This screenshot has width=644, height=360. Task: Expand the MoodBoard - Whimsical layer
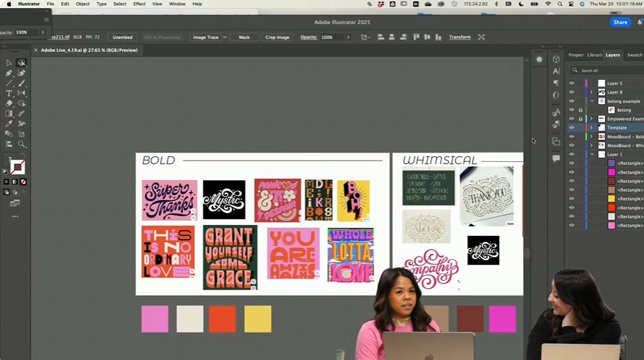[592, 145]
